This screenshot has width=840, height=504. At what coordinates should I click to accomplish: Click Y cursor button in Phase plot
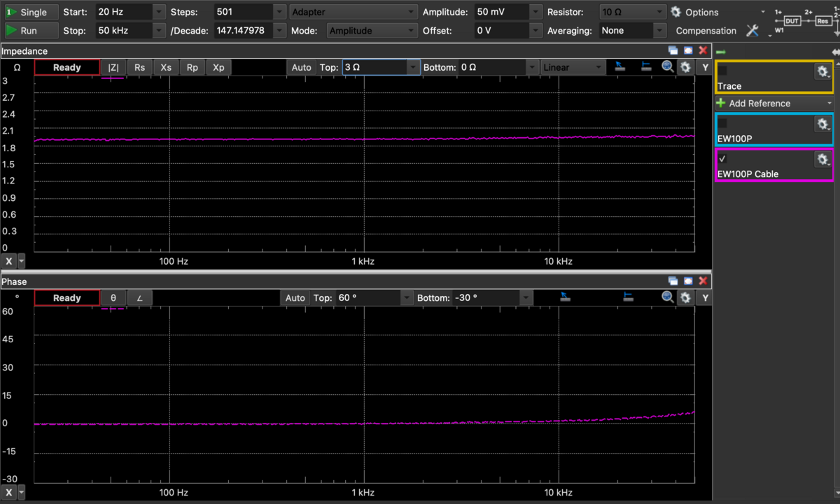[704, 297]
